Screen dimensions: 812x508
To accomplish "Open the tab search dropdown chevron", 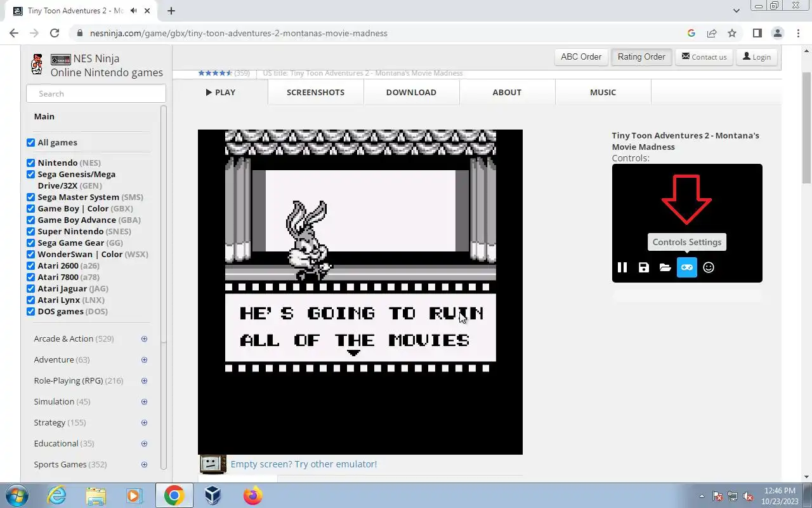I will 736,11.
